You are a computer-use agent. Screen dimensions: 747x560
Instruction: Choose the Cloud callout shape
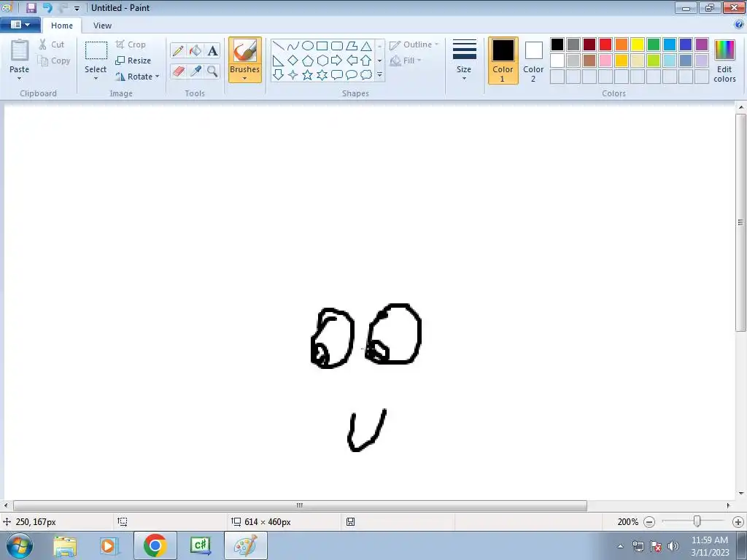pos(366,75)
